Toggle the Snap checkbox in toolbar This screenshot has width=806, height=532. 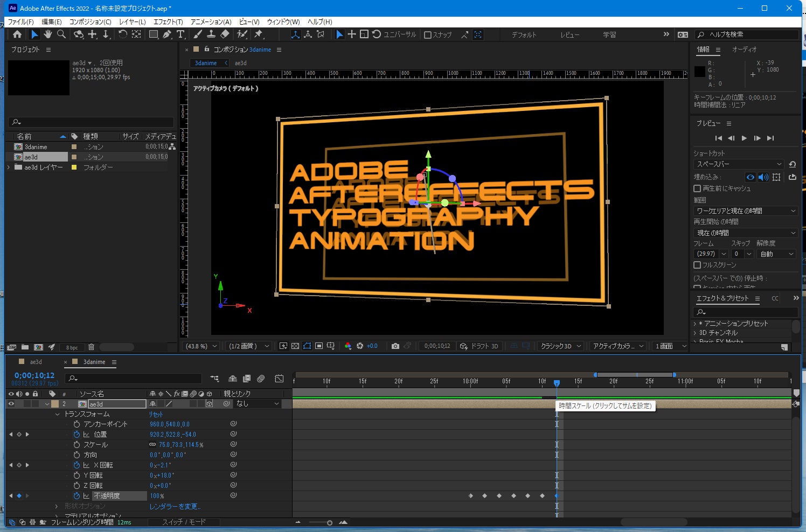428,34
